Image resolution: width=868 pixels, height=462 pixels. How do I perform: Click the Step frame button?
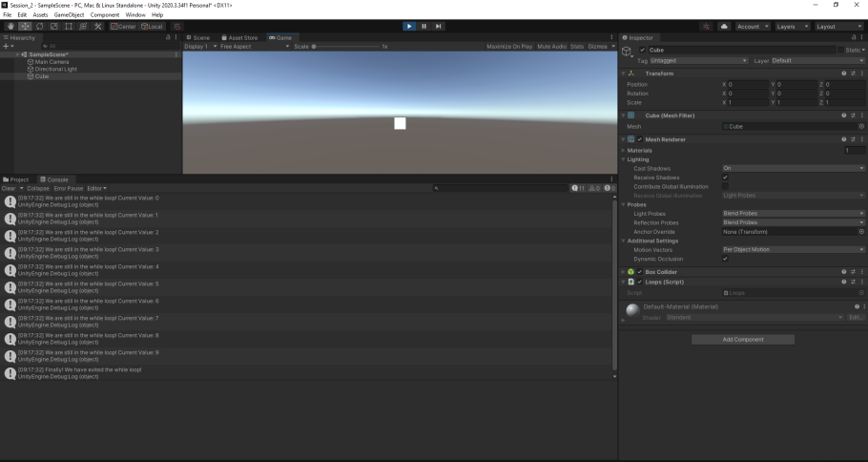click(x=439, y=26)
